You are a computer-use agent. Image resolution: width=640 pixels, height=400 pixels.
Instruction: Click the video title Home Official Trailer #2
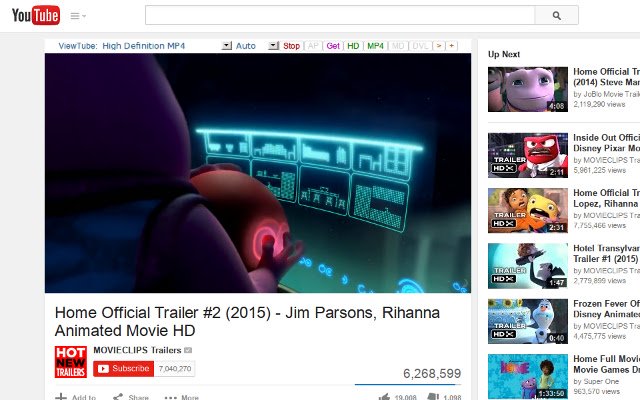point(247,322)
